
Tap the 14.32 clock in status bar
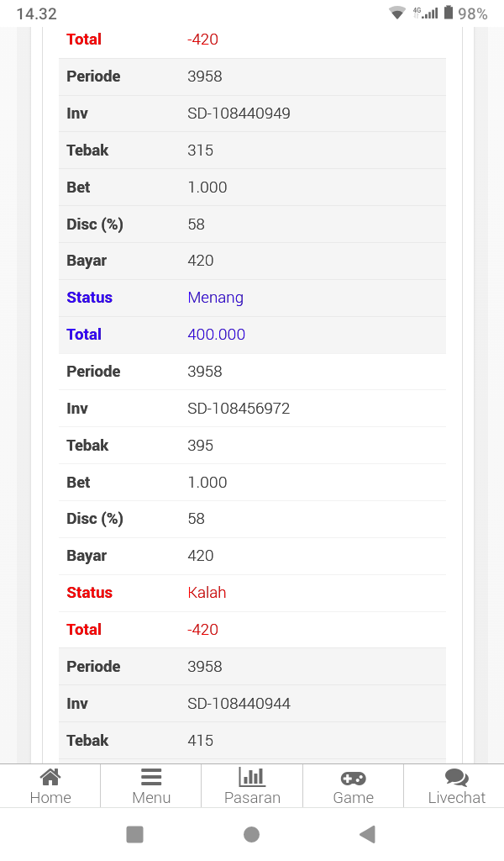[36, 14]
